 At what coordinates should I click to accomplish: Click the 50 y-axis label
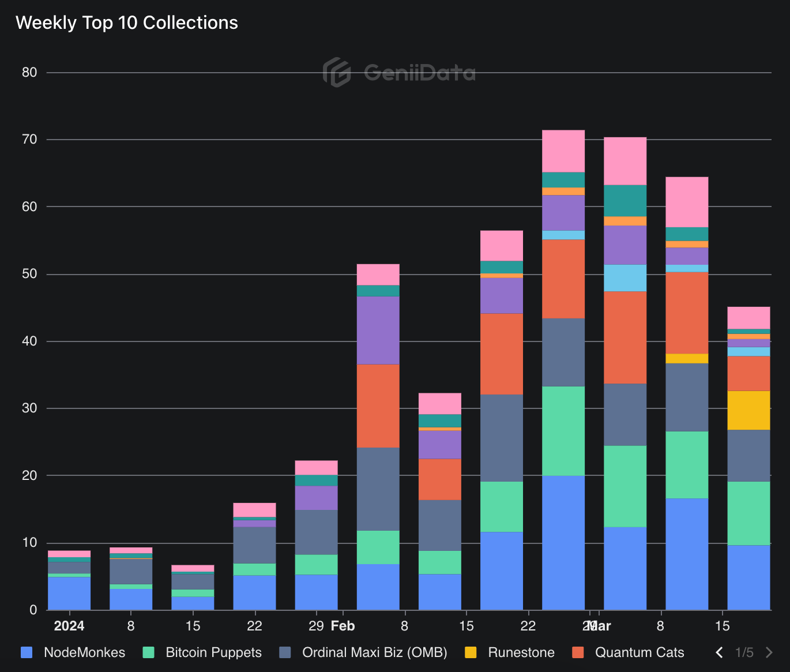click(29, 274)
